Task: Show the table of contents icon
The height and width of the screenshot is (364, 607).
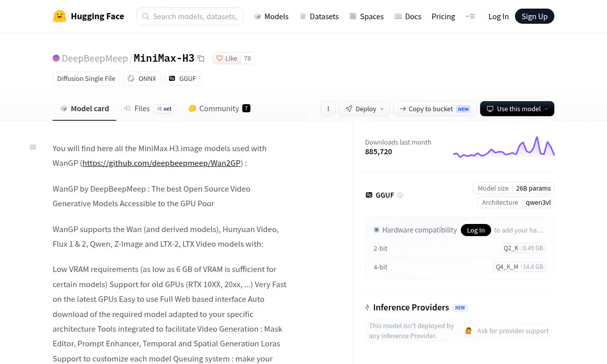Action: 33,147
